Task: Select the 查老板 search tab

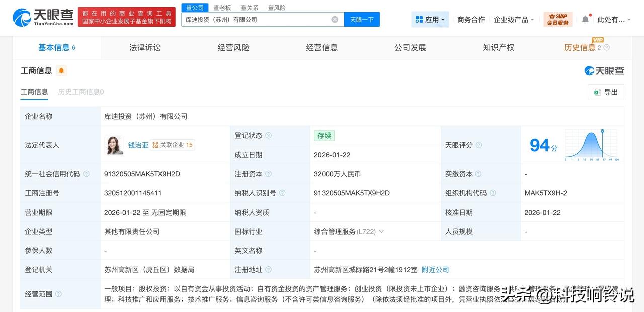Action: click(x=221, y=7)
